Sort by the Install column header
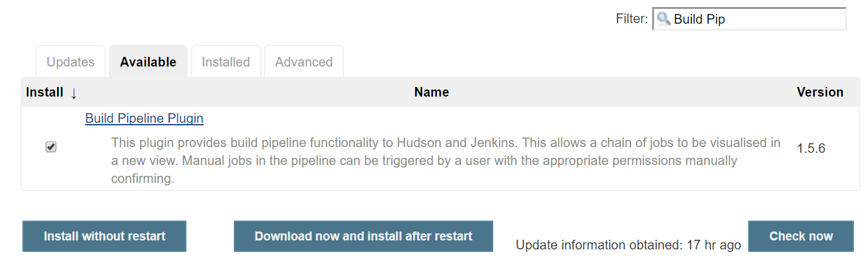 [x=44, y=92]
